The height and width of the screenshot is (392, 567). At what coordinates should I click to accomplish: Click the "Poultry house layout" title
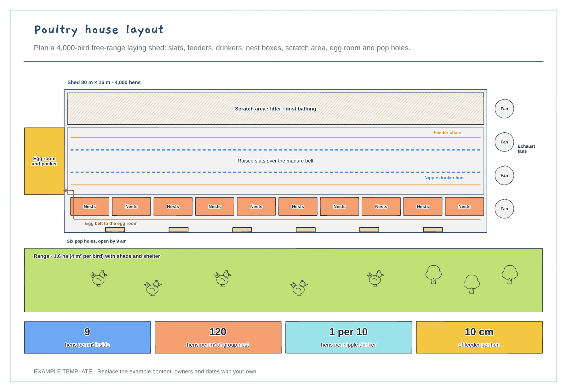point(99,30)
